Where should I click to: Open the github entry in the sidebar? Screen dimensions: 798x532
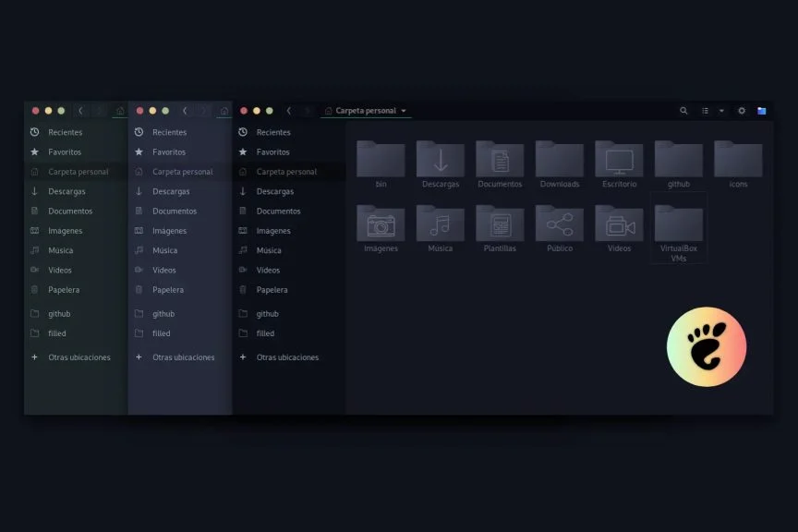[x=265, y=313]
